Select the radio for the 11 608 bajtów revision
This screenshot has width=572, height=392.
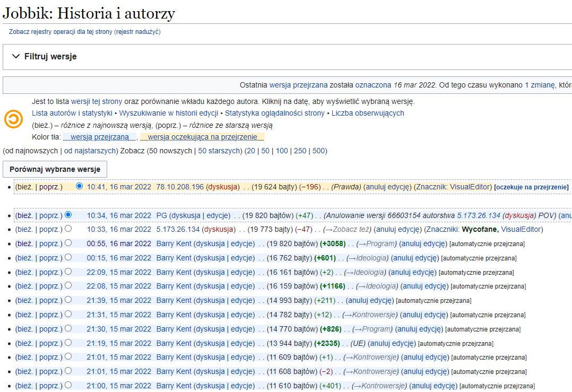pos(68,371)
